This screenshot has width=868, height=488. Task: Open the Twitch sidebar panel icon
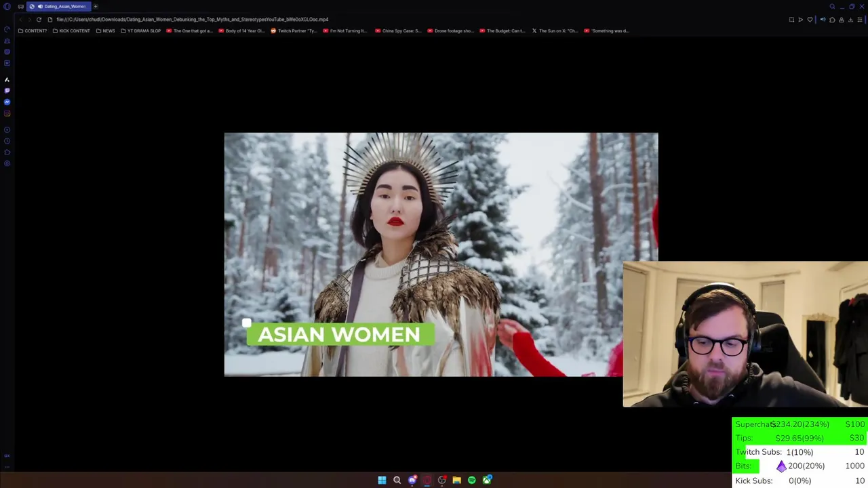(x=7, y=91)
